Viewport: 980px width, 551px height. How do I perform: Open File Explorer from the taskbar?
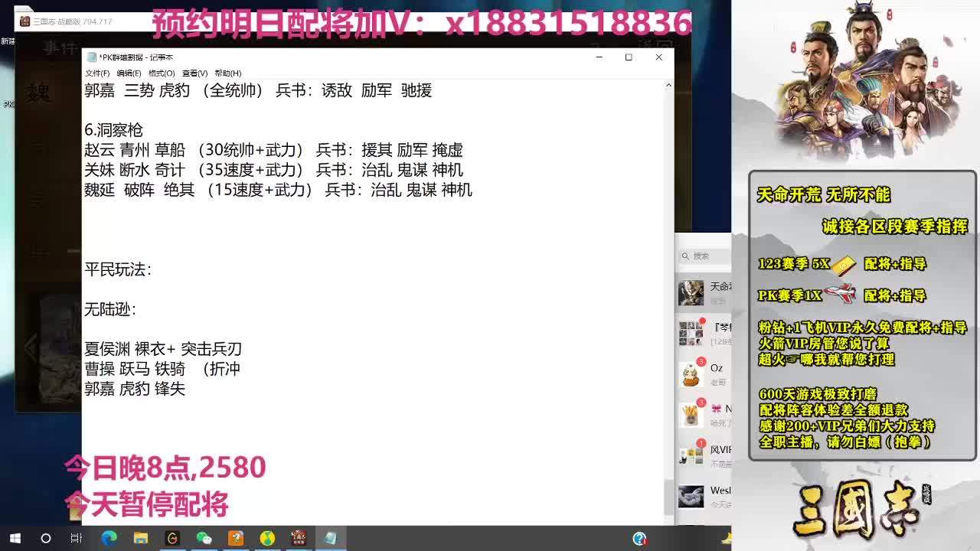pyautogui.click(x=140, y=539)
